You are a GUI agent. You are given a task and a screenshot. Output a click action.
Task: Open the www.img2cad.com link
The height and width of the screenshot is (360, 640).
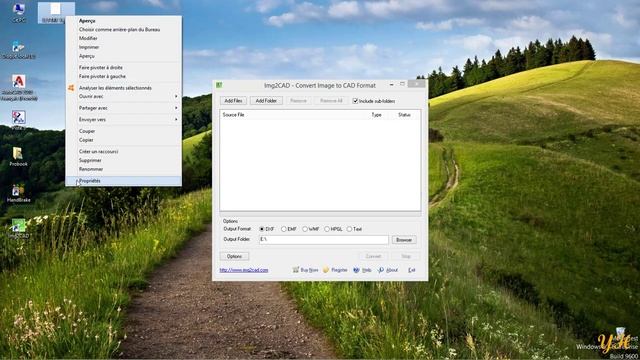click(x=244, y=270)
